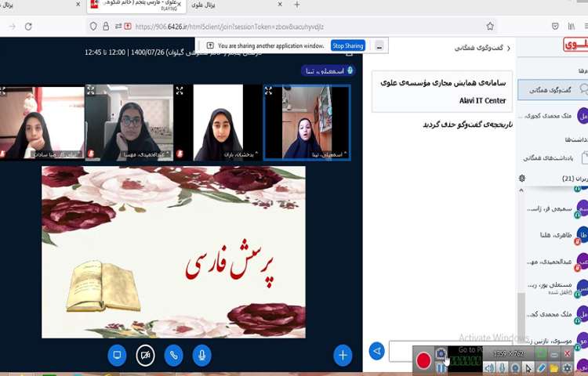Start recording with the red record button
Image resolution: width=588 pixels, height=376 pixels.
click(423, 360)
